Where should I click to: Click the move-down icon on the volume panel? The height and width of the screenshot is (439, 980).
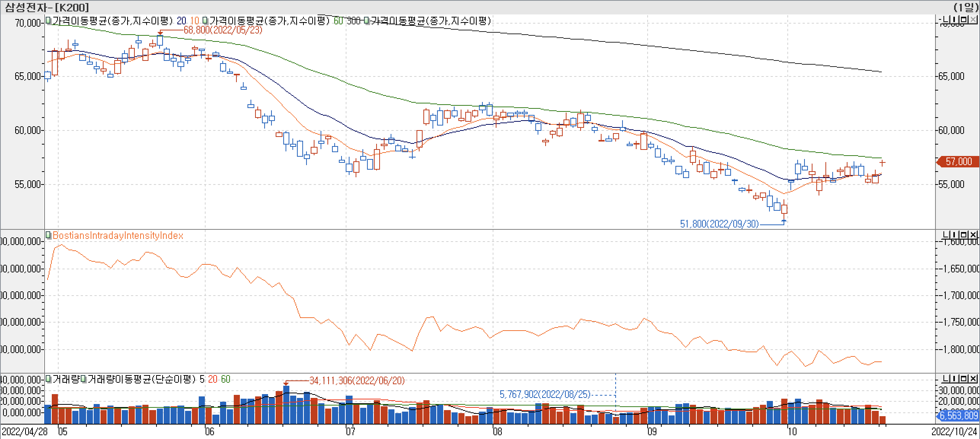(945, 379)
